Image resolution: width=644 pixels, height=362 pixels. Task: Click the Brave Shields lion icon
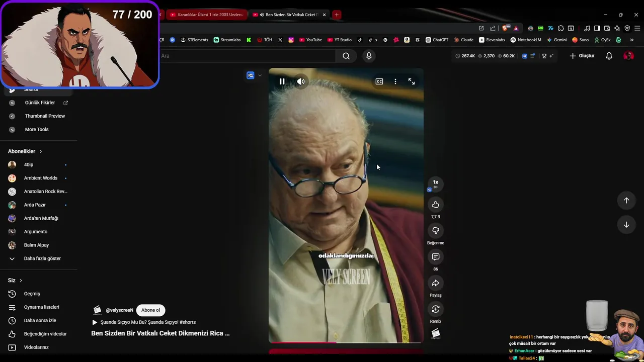pyautogui.click(x=505, y=28)
